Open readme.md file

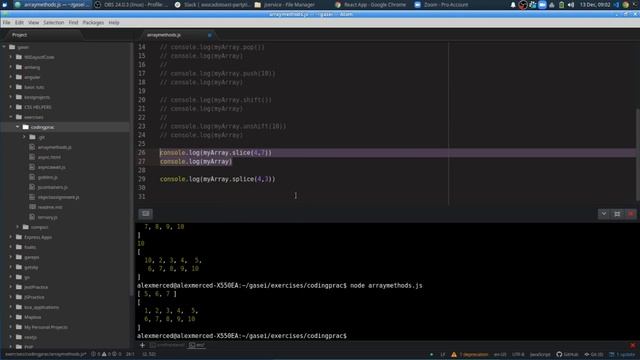(50, 207)
